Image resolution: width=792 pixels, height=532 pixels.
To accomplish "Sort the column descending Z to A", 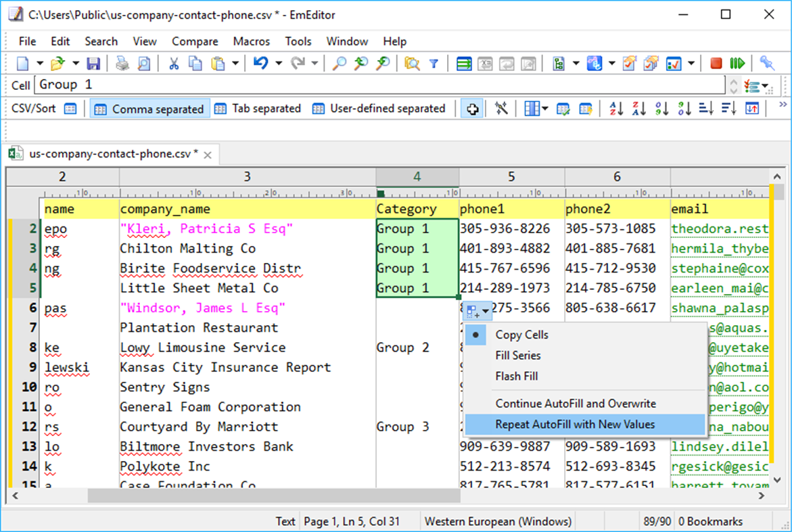I will pyautogui.click(x=639, y=108).
